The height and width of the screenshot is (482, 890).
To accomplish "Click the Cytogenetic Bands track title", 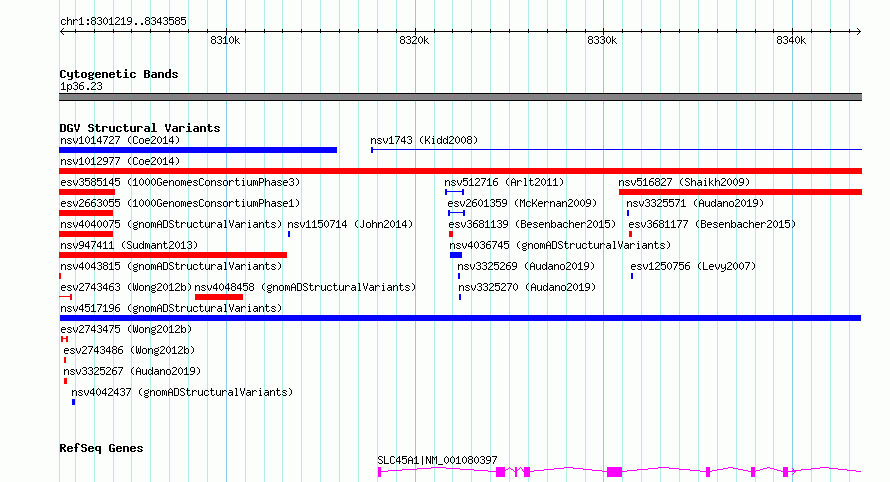I will coord(119,74).
